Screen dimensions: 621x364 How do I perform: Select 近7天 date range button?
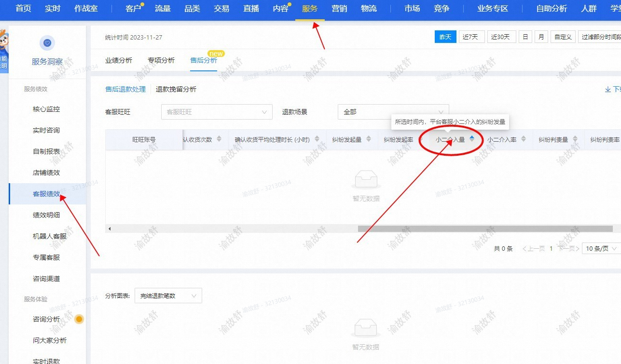click(471, 37)
